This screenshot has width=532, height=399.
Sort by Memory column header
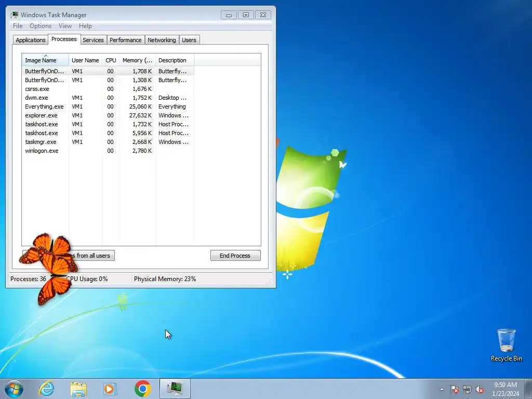pos(137,60)
